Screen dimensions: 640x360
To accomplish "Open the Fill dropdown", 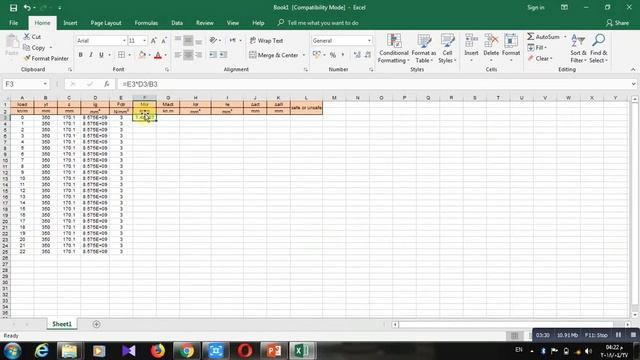I will pyautogui.click(x=537, y=48).
